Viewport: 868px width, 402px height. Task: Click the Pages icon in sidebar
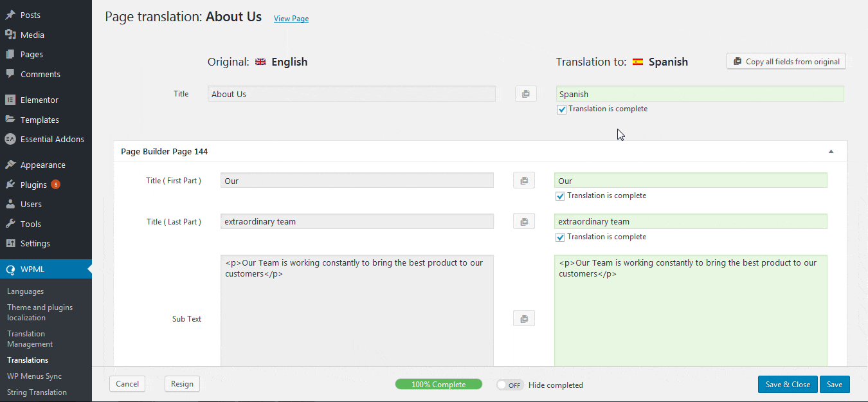[10, 55]
